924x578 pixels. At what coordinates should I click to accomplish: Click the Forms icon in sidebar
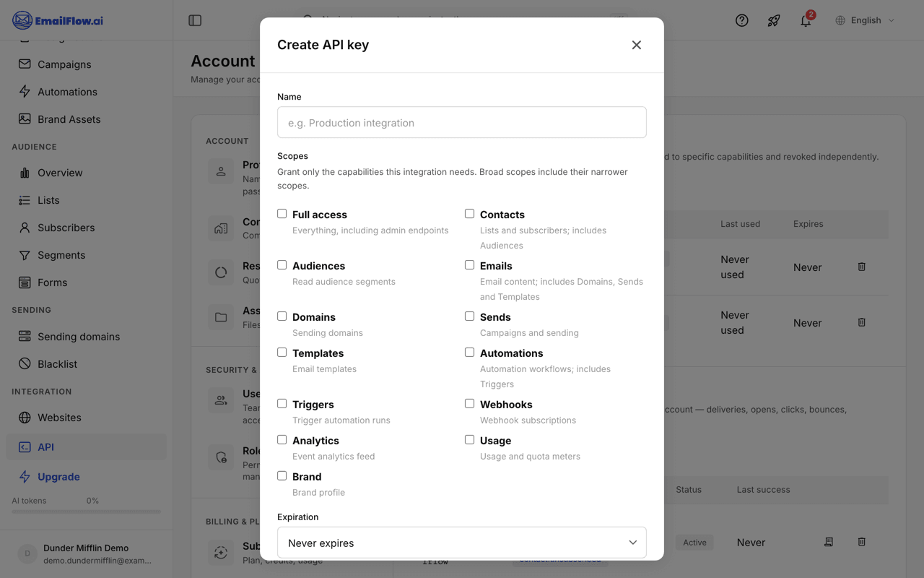click(x=25, y=282)
